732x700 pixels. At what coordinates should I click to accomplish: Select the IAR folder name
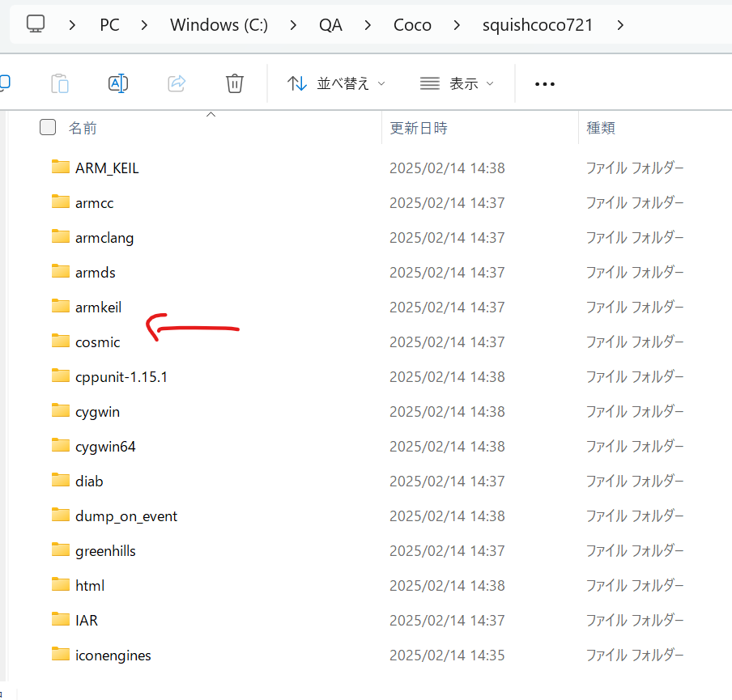click(x=87, y=620)
